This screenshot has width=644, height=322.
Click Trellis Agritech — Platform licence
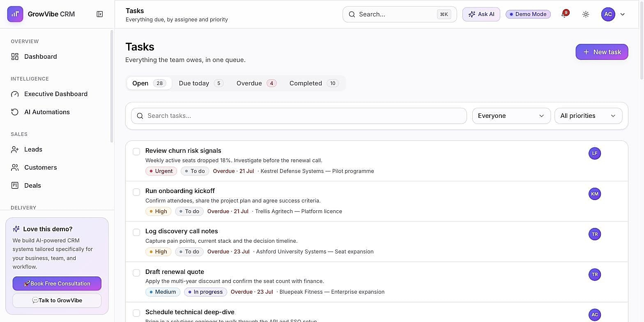click(299, 212)
